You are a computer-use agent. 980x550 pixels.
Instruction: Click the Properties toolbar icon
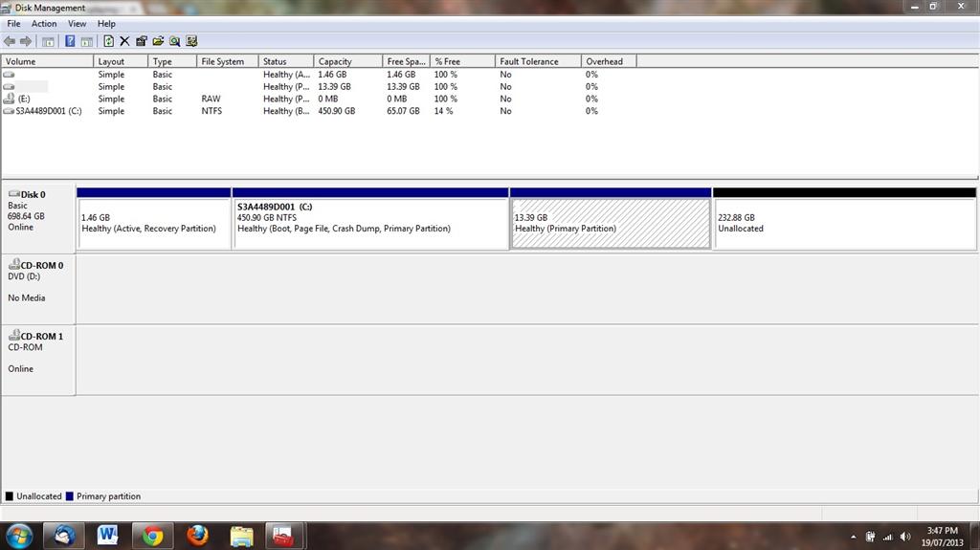point(142,41)
